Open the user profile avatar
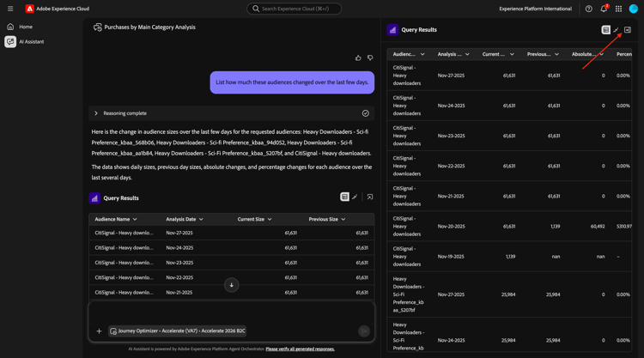 [634, 9]
